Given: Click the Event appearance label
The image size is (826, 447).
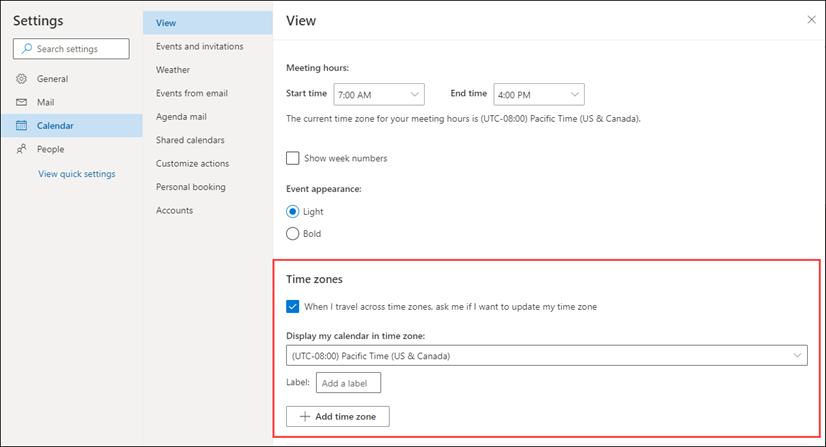Looking at the screenshot, I should [323, 188].
